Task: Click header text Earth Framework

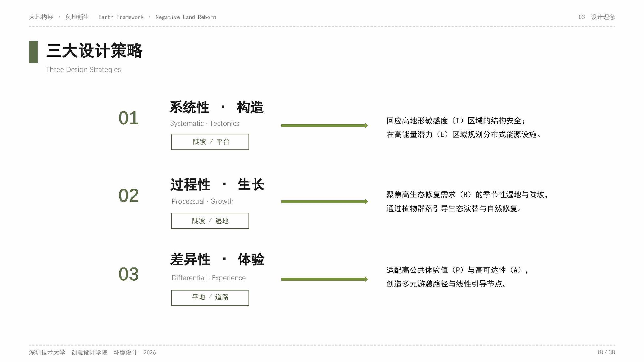Action: pyautogui.click(x=121, y=17)
